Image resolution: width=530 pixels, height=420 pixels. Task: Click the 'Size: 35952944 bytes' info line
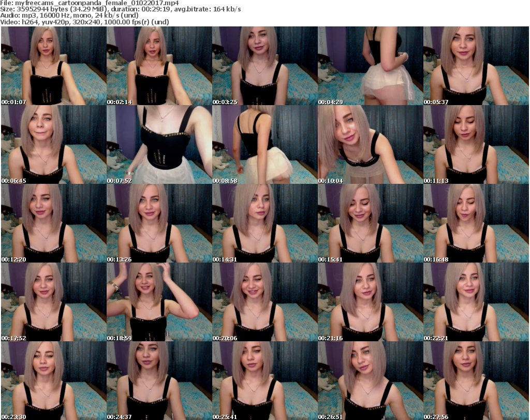[121, 9]
